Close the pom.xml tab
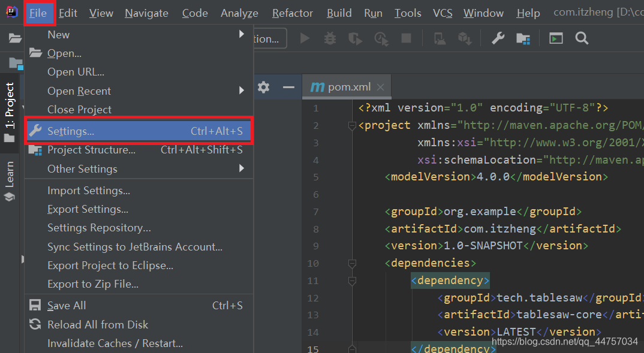 [x=380, y=87]
